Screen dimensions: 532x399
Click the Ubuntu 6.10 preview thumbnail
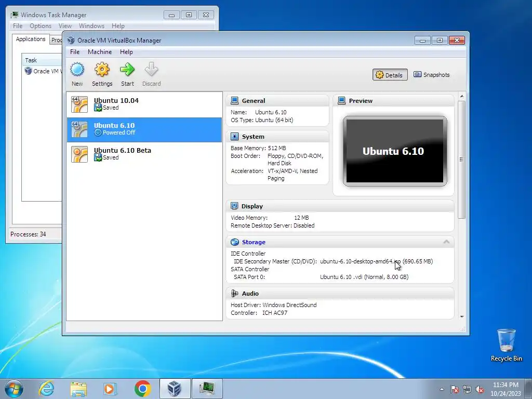tap(395, 151)
